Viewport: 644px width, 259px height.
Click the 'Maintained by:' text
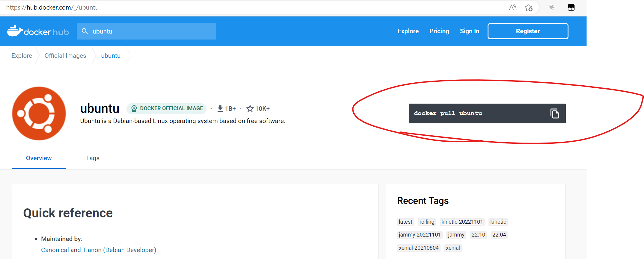(x=62, y=239)
